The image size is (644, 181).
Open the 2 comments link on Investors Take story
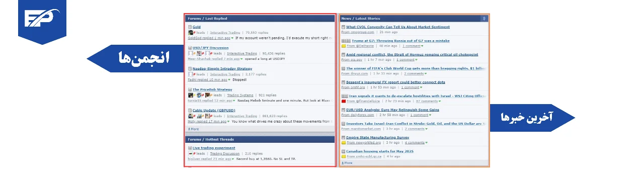415,129
